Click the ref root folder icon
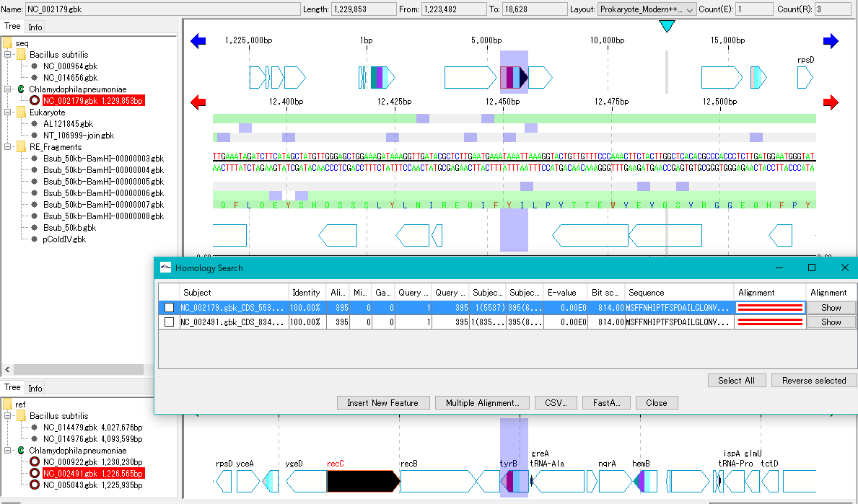This screenshot has width=858, height=504. click(x=7, y=404)
